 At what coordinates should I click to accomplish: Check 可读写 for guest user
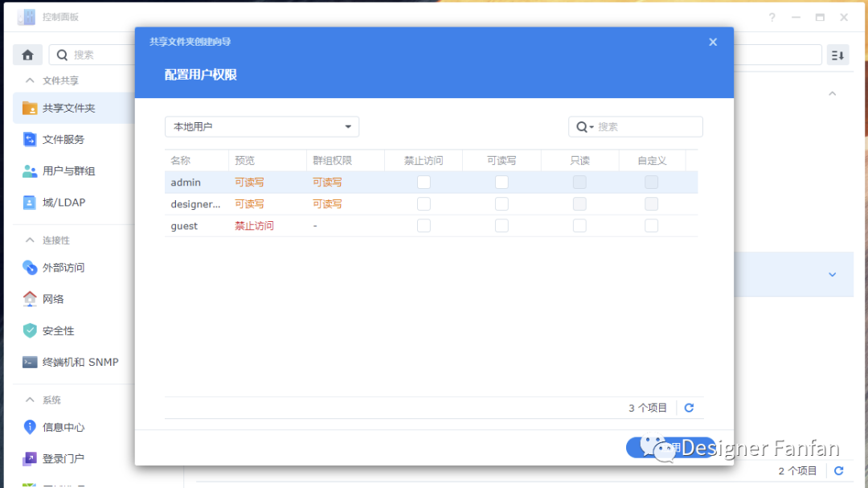point(502,225)
